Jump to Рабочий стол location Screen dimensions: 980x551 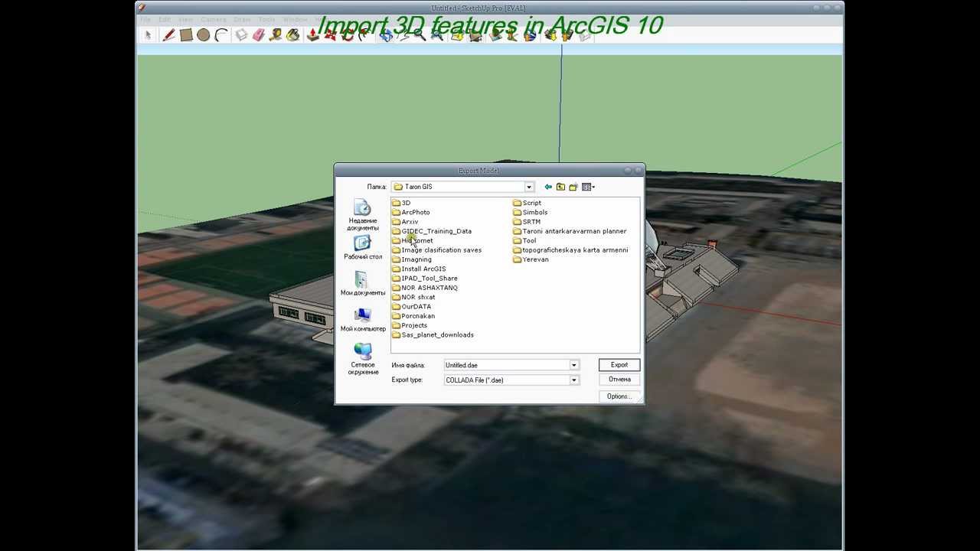(362, 248)
